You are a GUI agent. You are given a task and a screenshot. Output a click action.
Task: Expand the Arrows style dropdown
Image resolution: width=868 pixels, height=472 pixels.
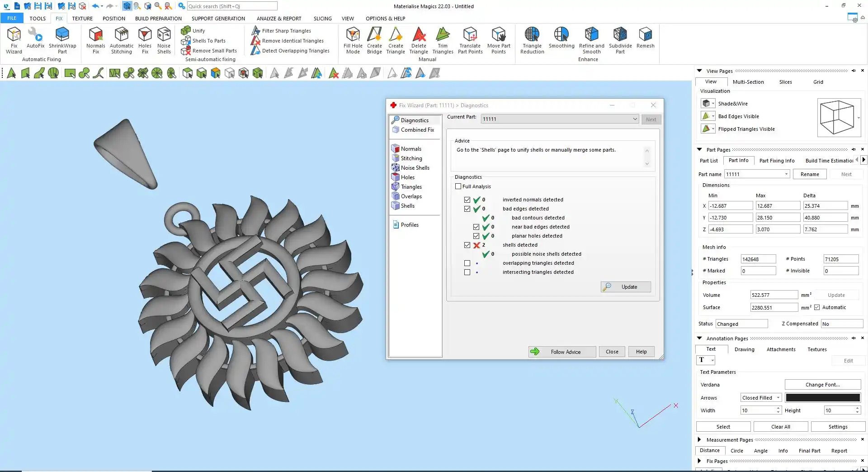(778, 398)
